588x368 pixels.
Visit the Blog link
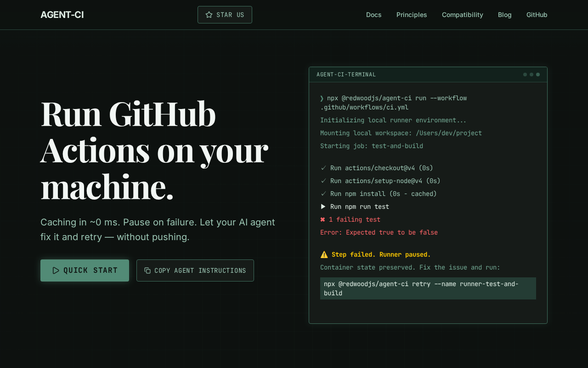click(x=505, y=15)
